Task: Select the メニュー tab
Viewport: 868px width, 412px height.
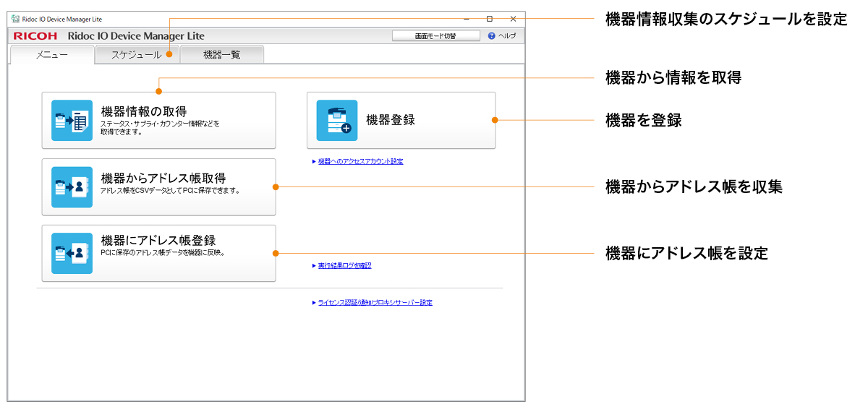Action: tap(52, 55)
